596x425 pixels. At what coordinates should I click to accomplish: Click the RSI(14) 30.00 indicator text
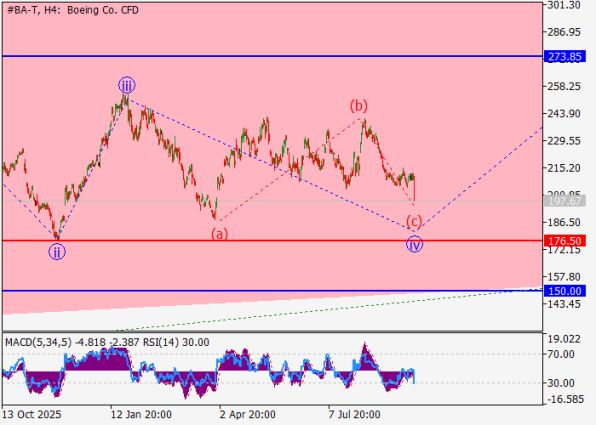176,343
